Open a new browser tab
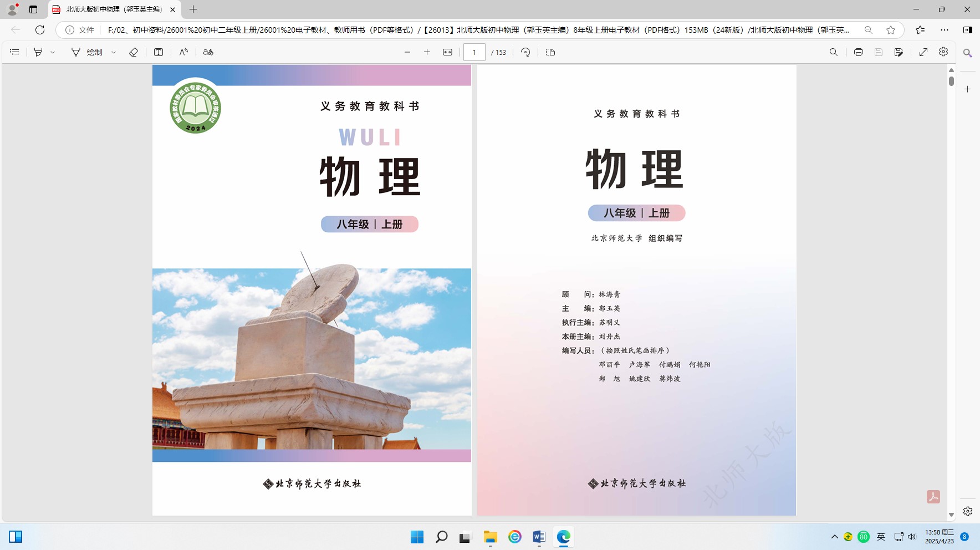Viewport: 980px width, 550px height. [x=193, y=9]
